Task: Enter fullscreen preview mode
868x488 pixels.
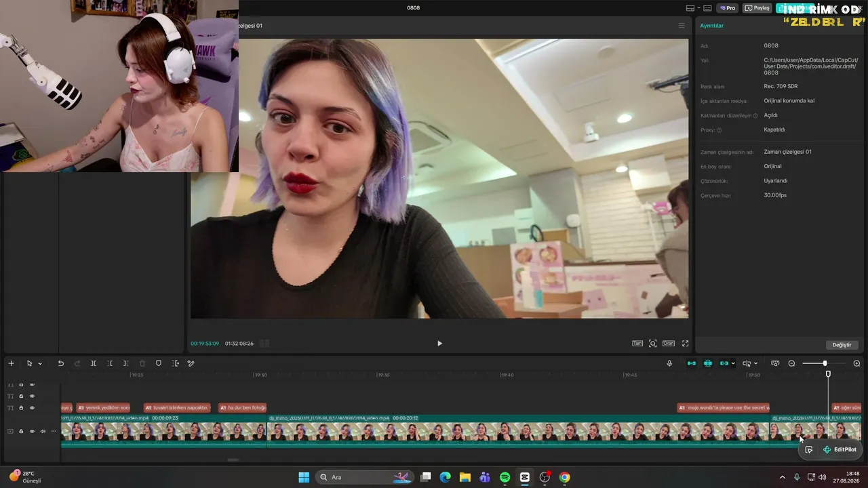Action: (x=685, y=344)
